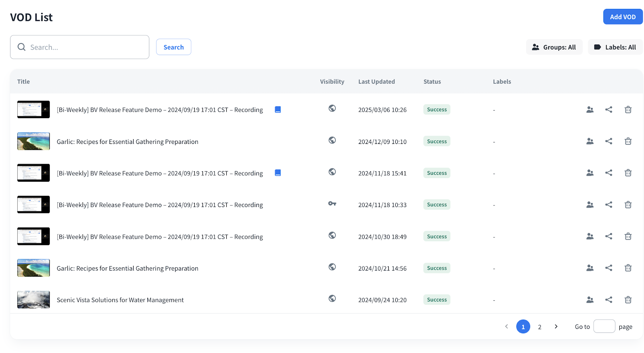Focus the Go to page number box

click(604, 326)
